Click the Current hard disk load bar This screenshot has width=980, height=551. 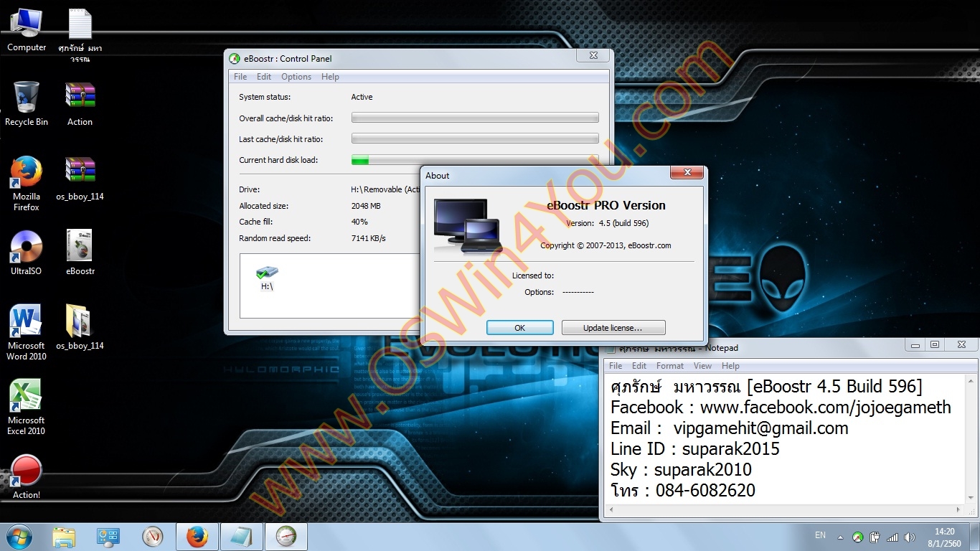pyautogui.click(x=475, y=160)
